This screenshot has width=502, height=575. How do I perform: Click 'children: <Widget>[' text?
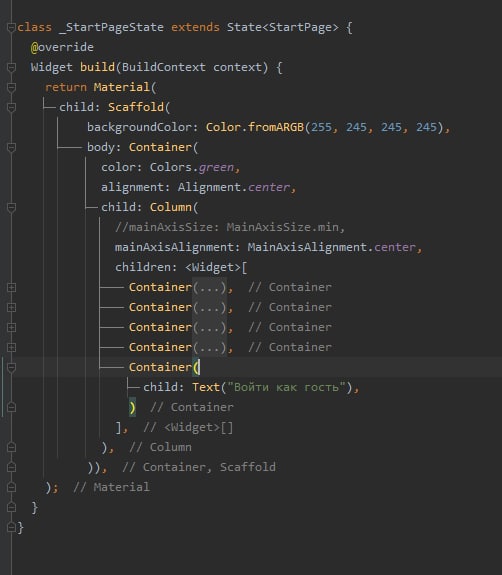(181, 267)
